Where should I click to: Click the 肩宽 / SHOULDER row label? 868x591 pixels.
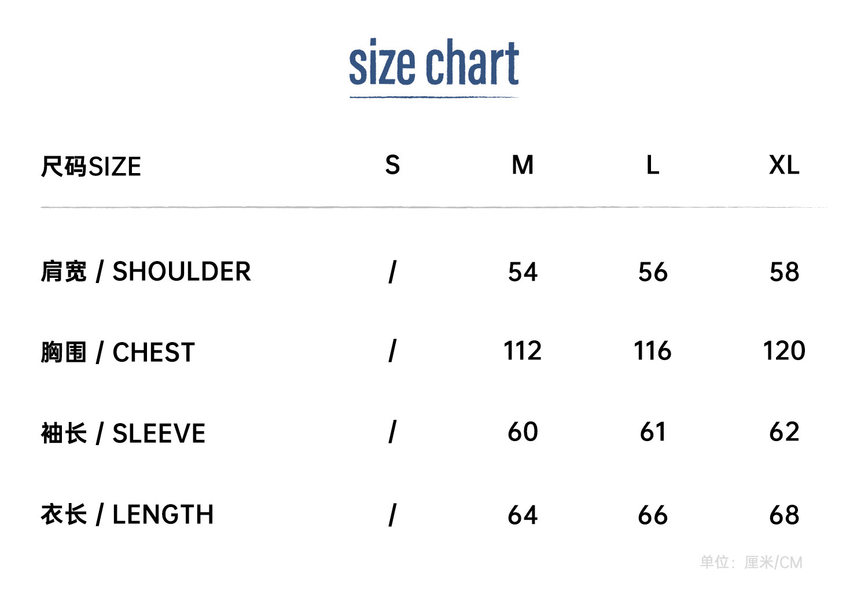[146, 271]
